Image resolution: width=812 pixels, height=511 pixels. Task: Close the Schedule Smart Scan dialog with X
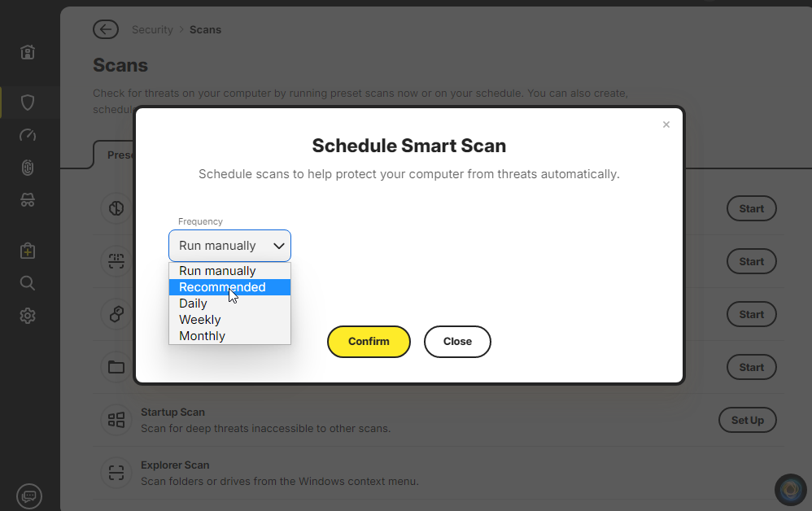tap(666, 124)
